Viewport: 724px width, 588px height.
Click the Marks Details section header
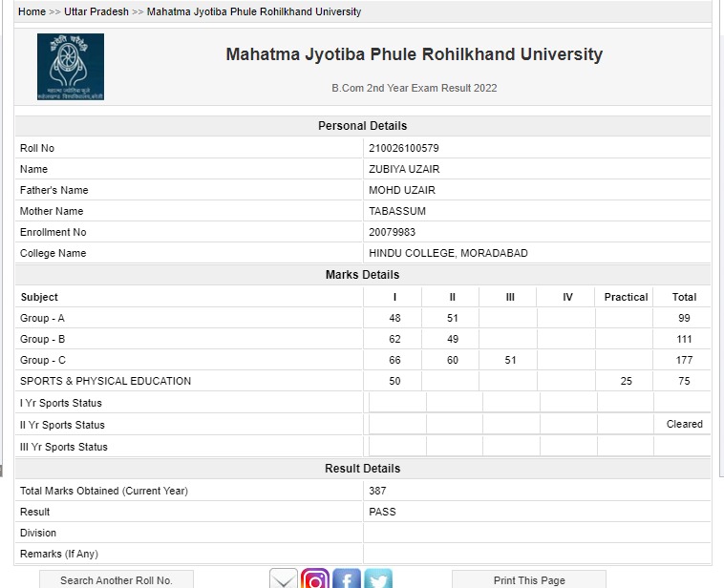[362, 275]
